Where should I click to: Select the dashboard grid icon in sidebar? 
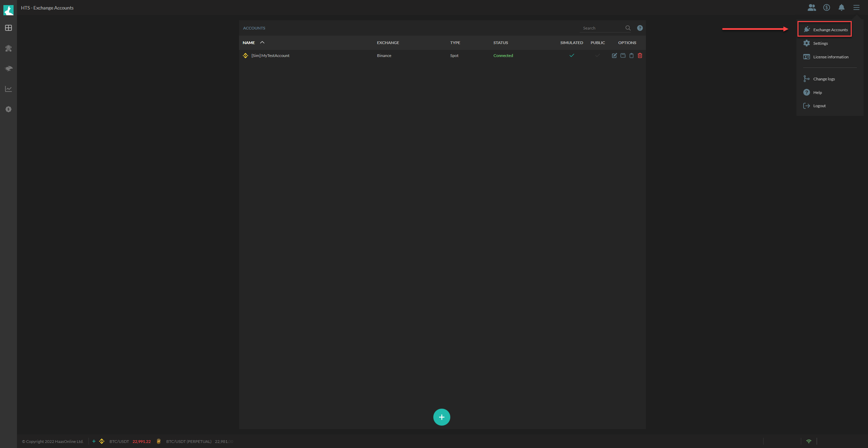tap(8, 28)
